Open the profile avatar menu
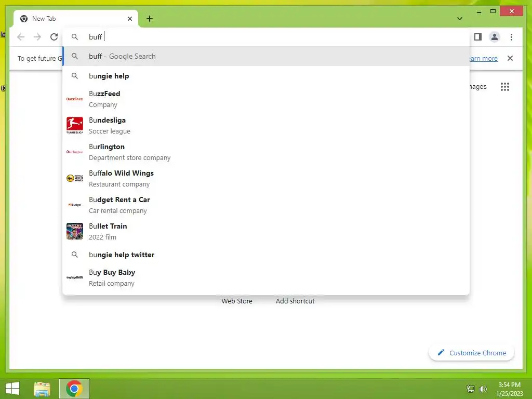This screenshot has height=399, width=532. click(495, 37)
